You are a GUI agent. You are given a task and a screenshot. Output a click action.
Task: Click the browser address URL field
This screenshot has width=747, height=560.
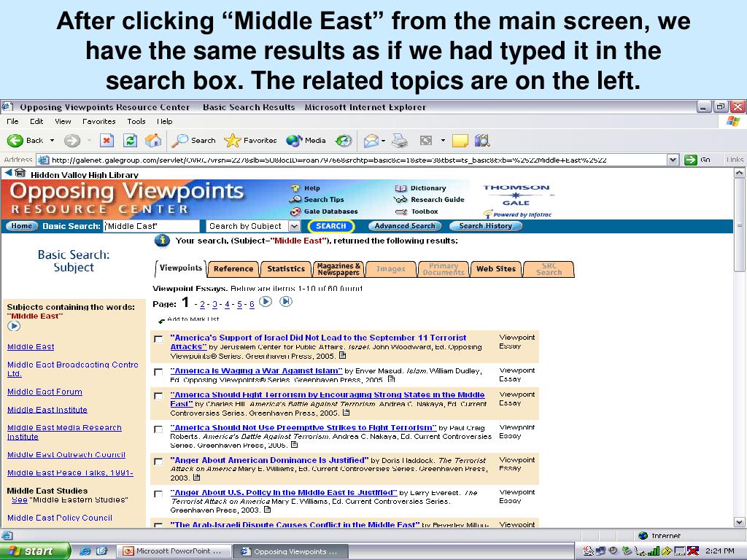pos(352,160)
